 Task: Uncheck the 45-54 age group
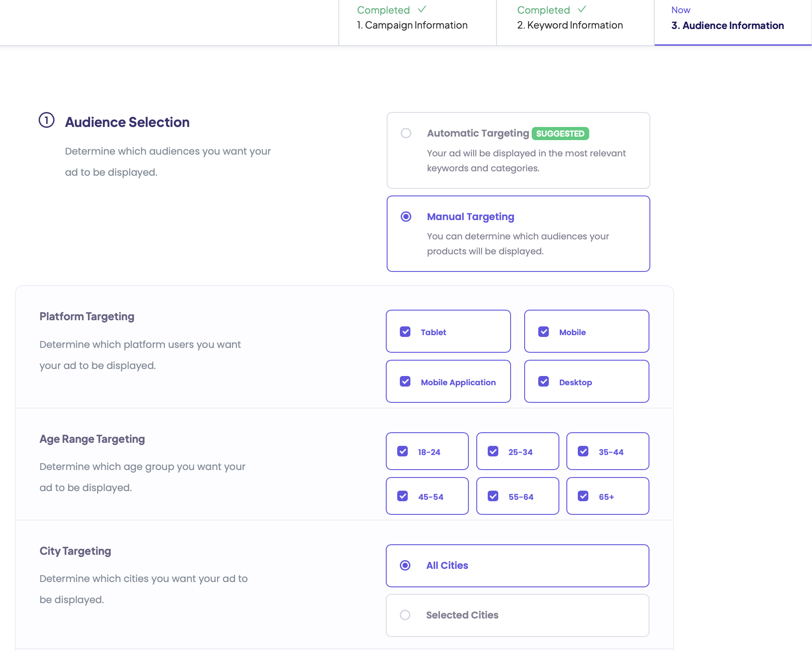[x=402, y=496]
